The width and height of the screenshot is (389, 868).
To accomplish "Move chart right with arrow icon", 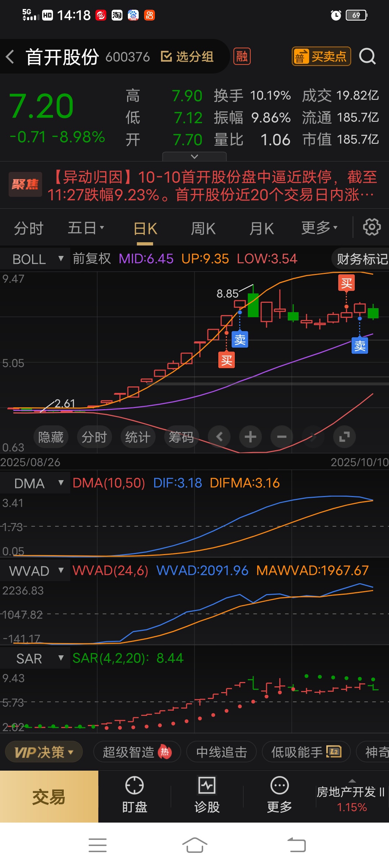I will point(313,437).
